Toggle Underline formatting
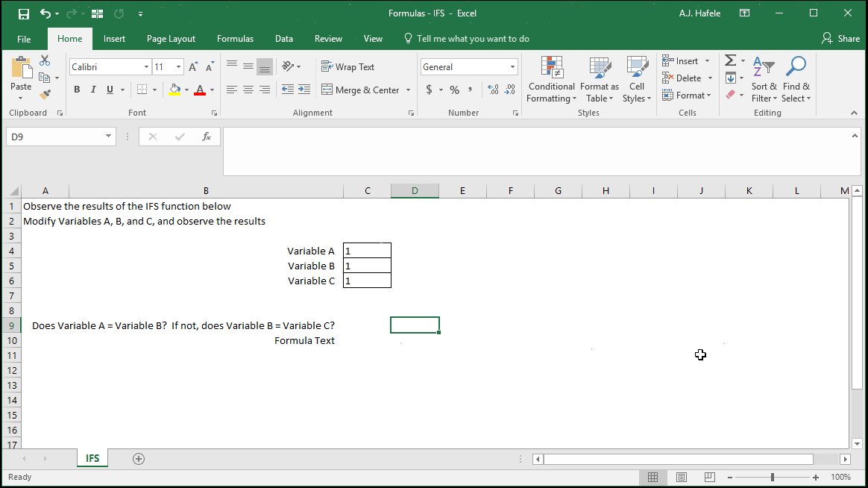This screenshot has height=488, width=868. 110,90
